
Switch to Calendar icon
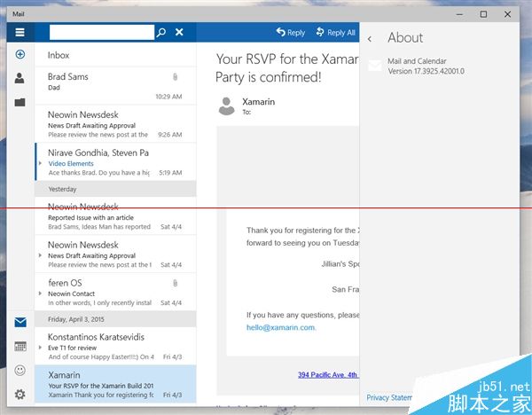pyautogui.click(x=20, y=346)
